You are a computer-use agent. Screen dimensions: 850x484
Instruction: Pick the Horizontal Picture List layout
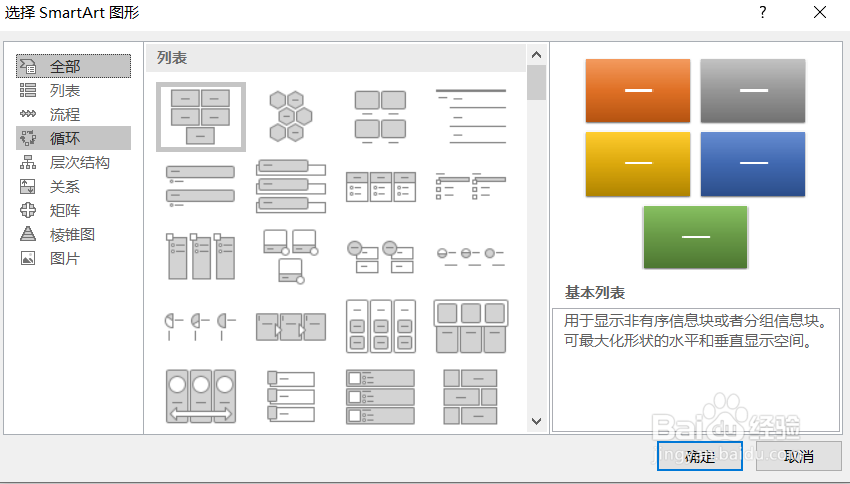point(471,326)
